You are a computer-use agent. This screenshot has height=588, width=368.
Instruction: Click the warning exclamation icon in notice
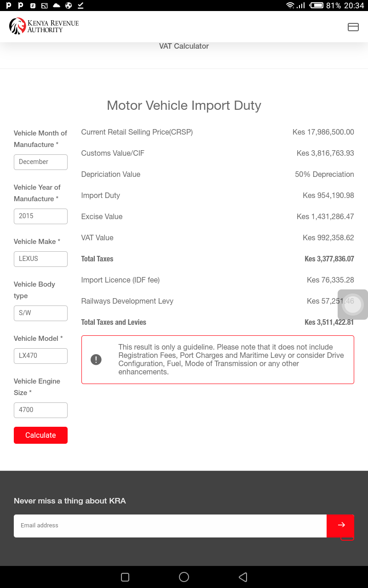click(x=96, y=359)
